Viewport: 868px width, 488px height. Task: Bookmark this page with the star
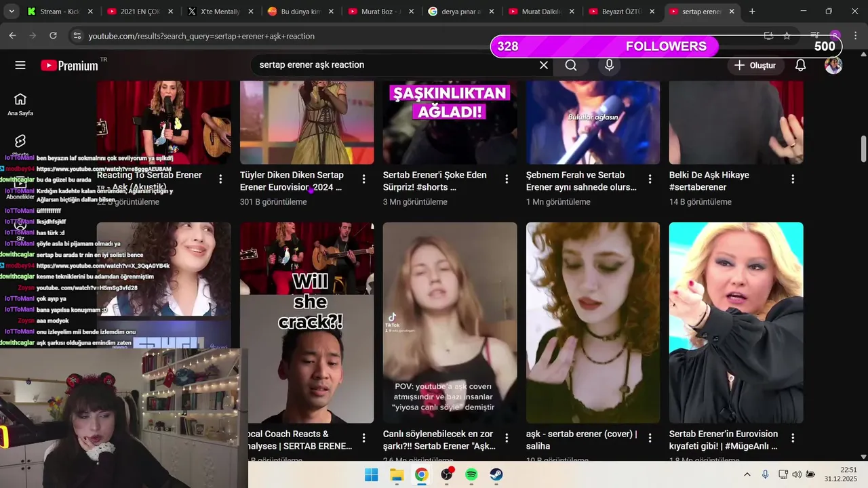pos(787,36)
